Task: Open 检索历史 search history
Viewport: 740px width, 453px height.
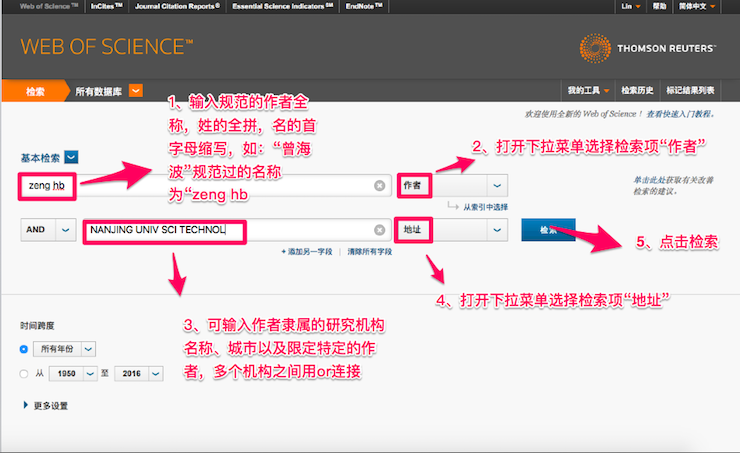Action: coord(637,90)
